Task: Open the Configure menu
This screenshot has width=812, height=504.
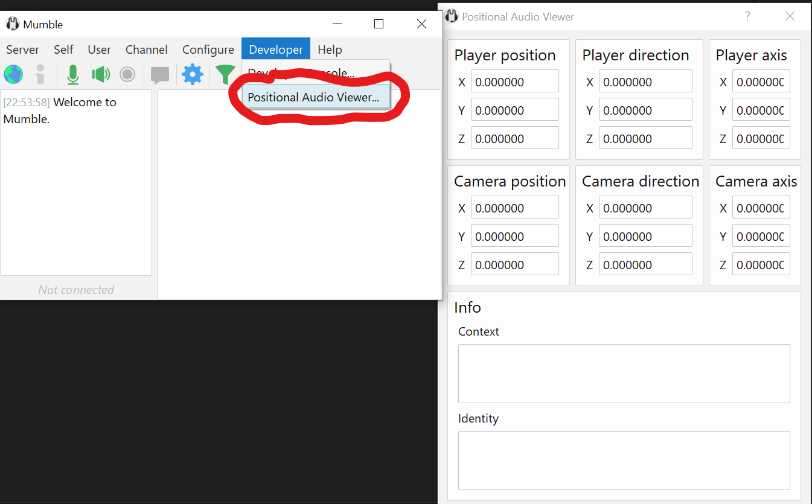Action: [208, 49]
